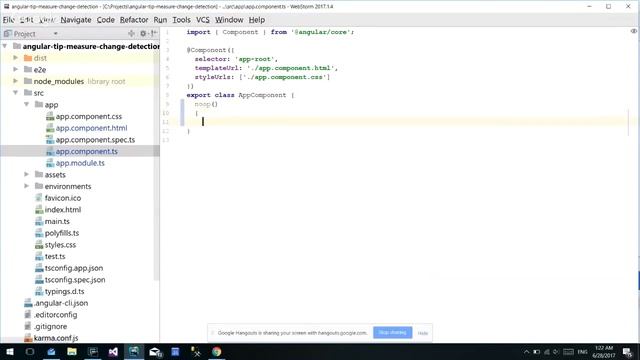Open the File menu
Viewport: 640px width, 360px height.
tap(9, 20)
